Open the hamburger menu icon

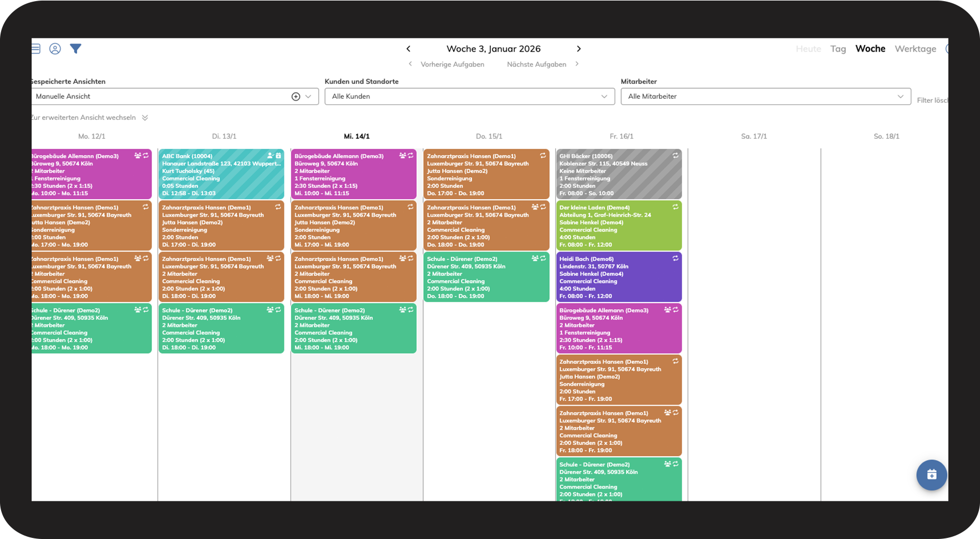pyautogui.click(x=36, y=49)
